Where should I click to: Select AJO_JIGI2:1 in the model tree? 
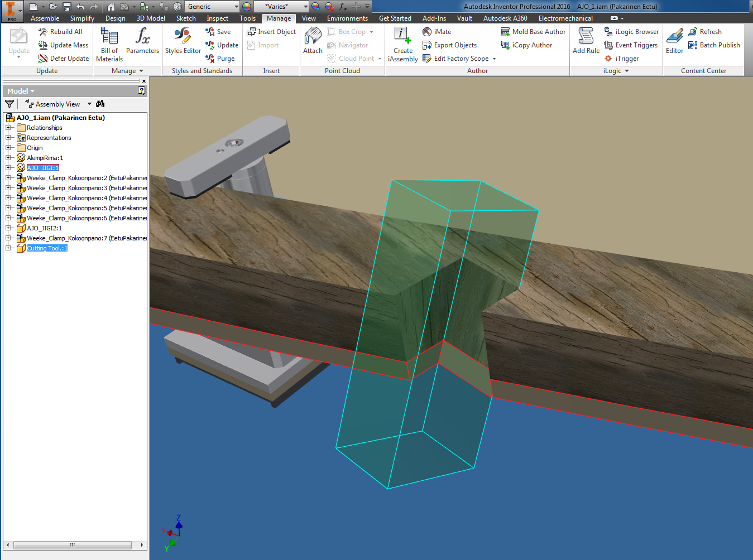pyautogui.click(x=44, y=228)
